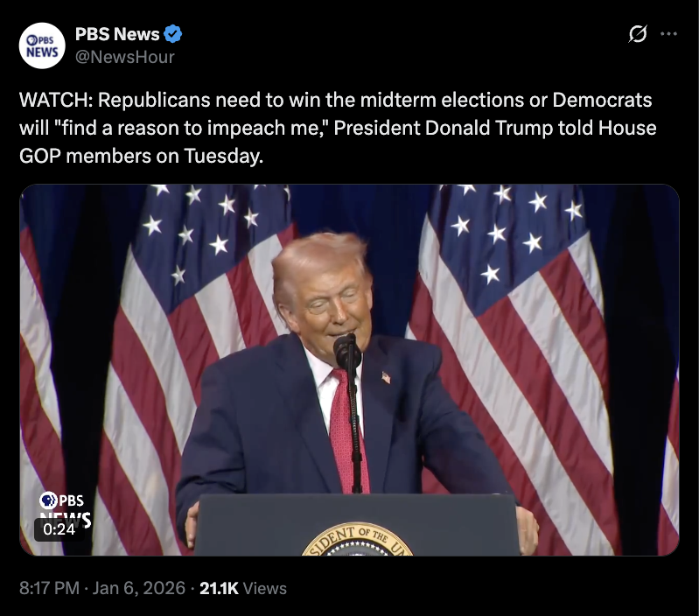The image size is (699, 616).
Task: Open the PBS News display name
Action: pos(117,34)
